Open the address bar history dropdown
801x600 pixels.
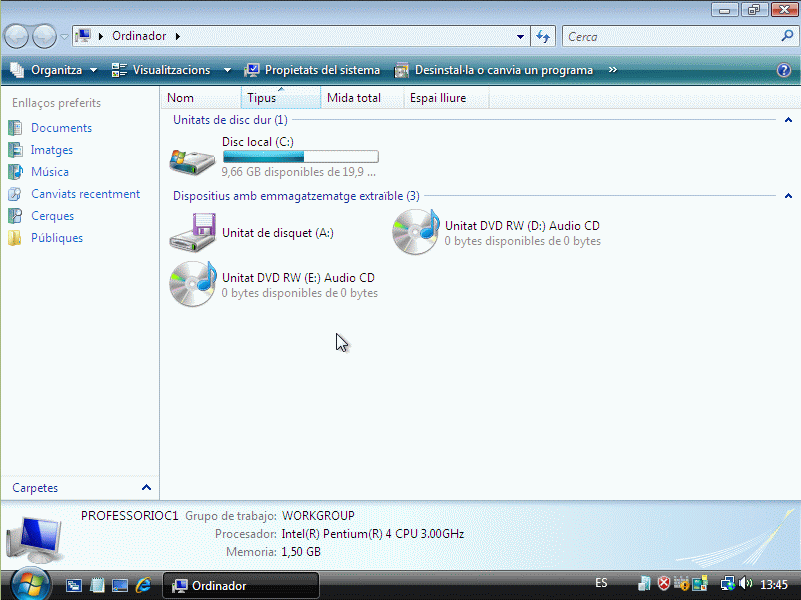(x=521, y=37)
